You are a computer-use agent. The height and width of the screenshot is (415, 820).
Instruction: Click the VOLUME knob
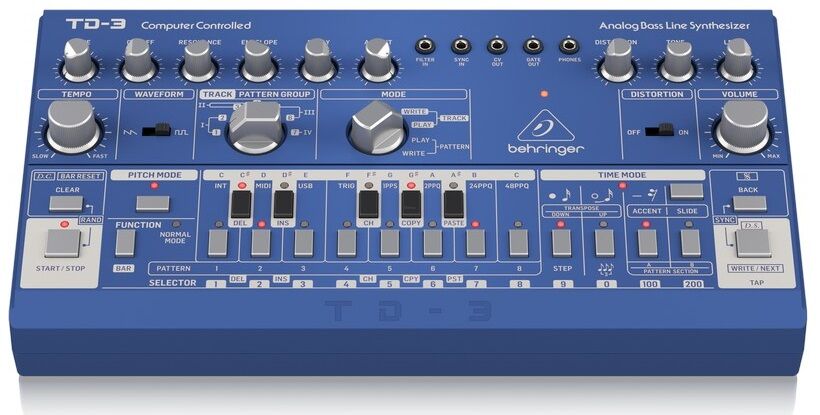(743, 126)
